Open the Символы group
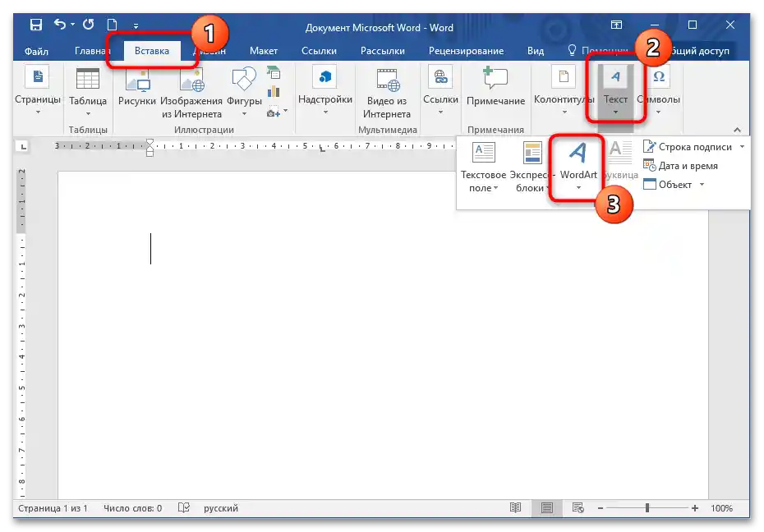The image size is (764, 532). click(658, 91)
